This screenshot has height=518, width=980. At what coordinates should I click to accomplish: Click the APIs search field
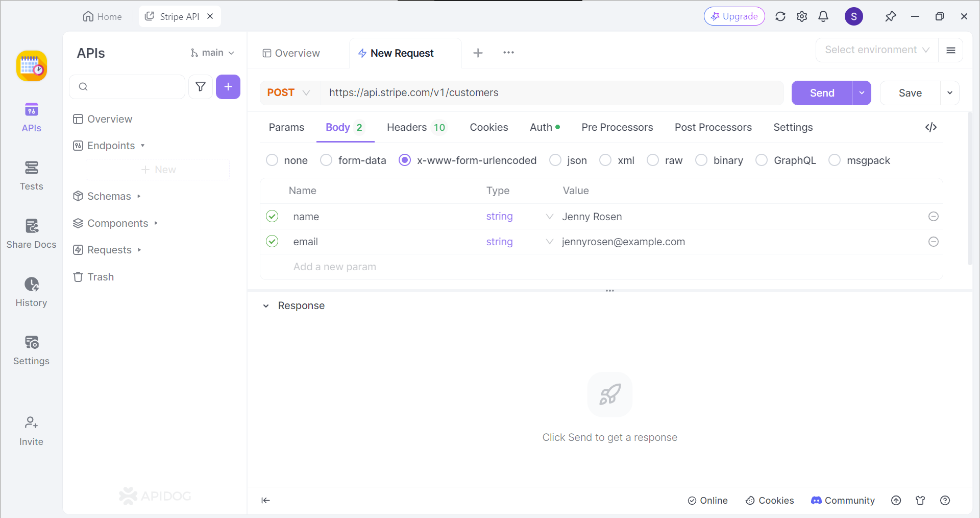[x=127, y=87]
